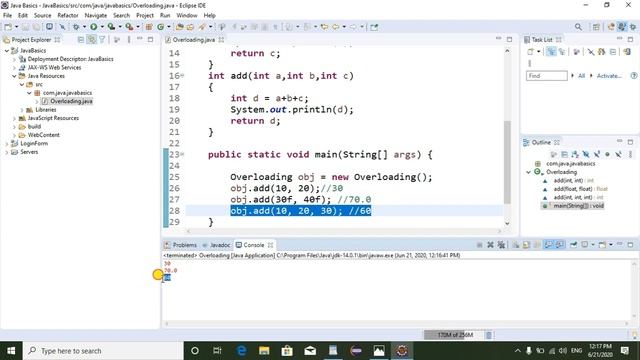
Task: Open the Window menu
Action: click(x=187, y=16)
